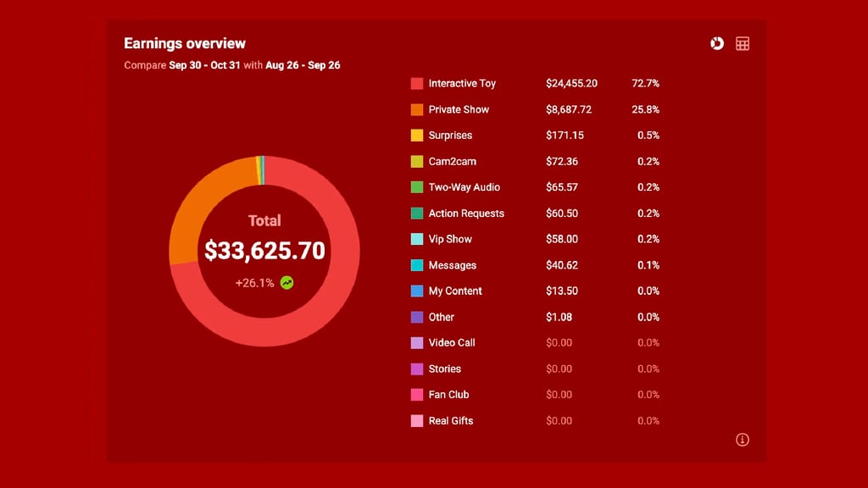Select the Messages legend entry

point(453,265)
